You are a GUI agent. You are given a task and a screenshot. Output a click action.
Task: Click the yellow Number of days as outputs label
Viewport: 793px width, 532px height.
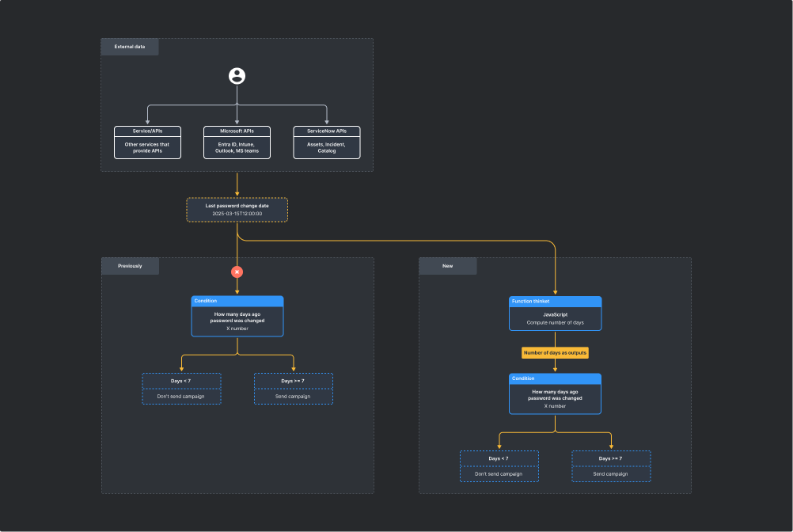[555, 352]
